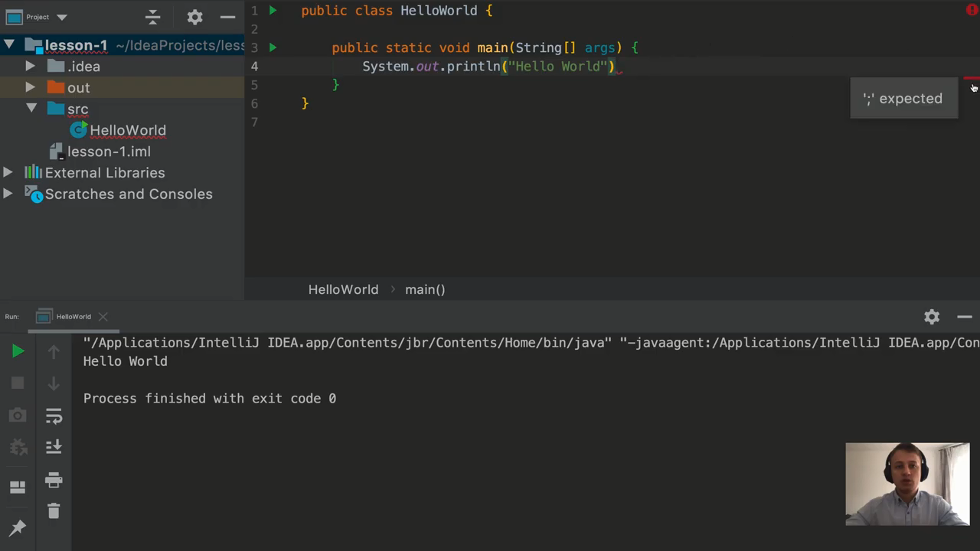Hide the Project tool window
The image size is (980, 551).
click(227, 17)
